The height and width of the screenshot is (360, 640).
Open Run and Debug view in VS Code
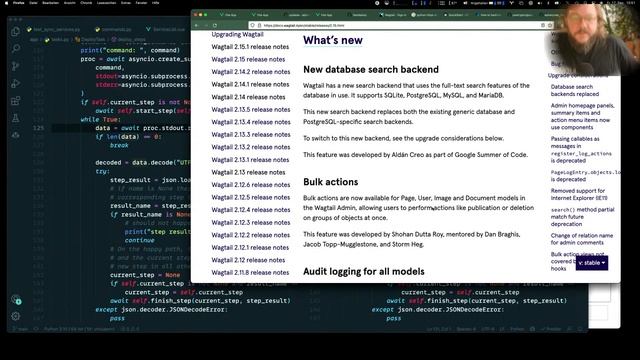16,84
